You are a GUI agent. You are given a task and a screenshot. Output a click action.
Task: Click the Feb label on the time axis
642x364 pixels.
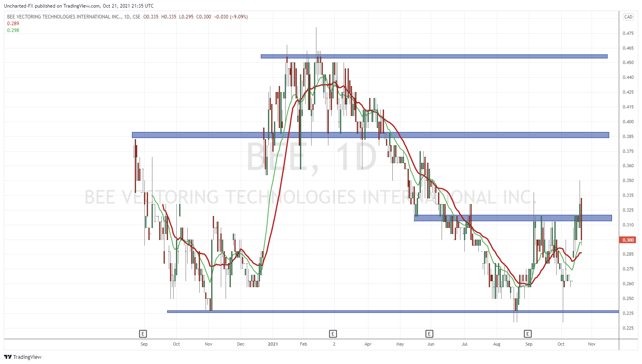(x=304, y=344)
